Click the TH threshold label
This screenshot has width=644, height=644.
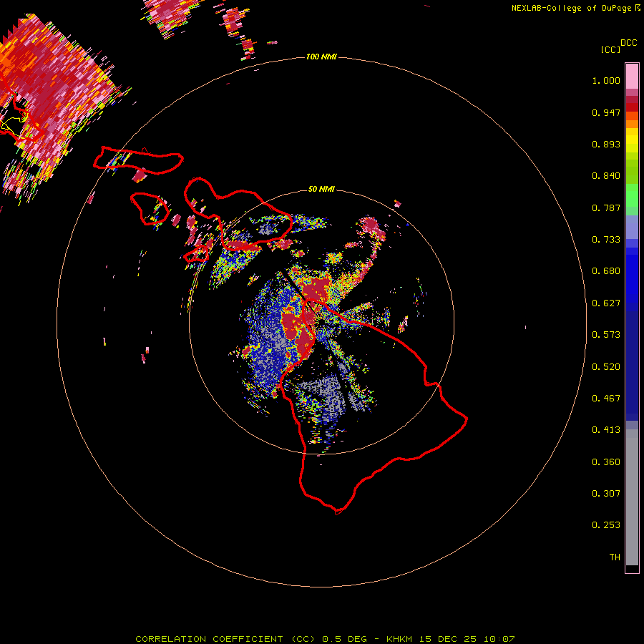pos(615,557)
